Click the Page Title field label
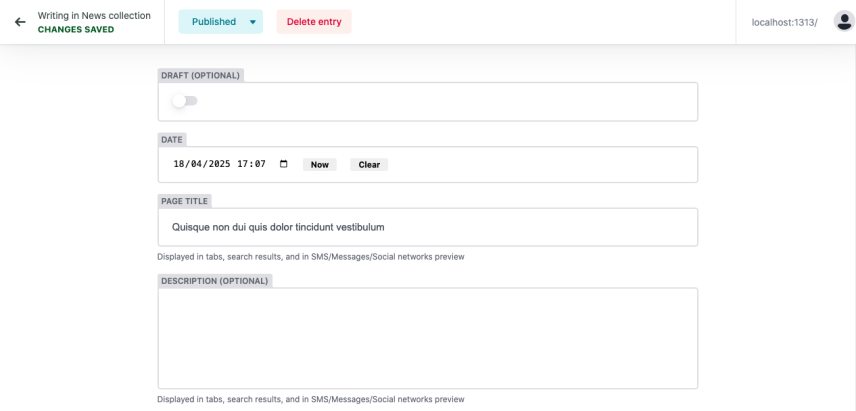Image resolution: width=856 pixels, height=411 pixels. [185, 201]
